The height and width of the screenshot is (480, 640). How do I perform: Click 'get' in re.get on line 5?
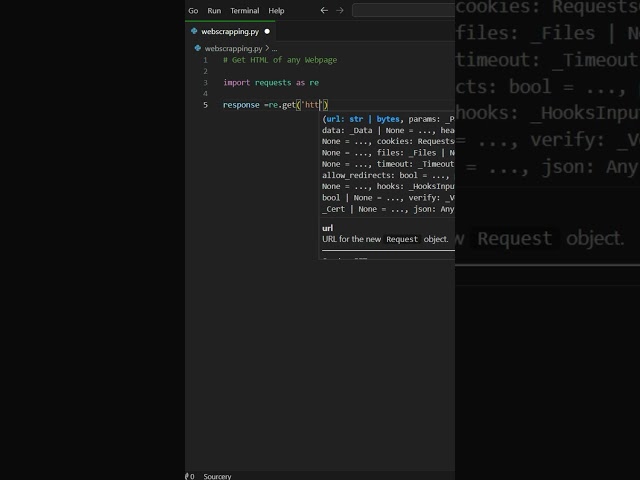[x=289, y=105]
